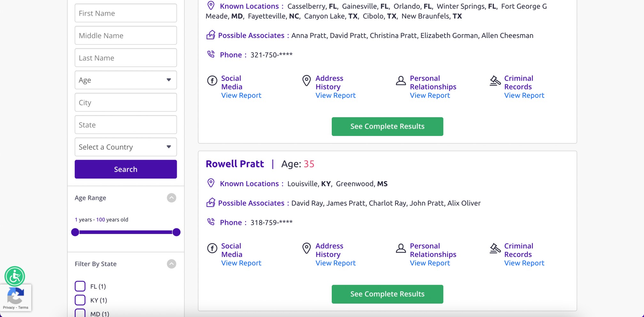
Task: Click See Complete Results for Rowell Pratt
Action: (x=387, y=294)
